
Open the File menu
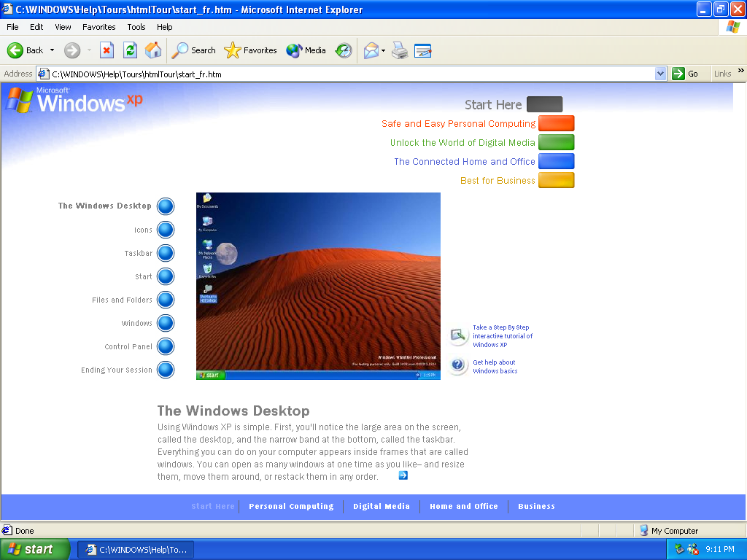pos(12,27)
